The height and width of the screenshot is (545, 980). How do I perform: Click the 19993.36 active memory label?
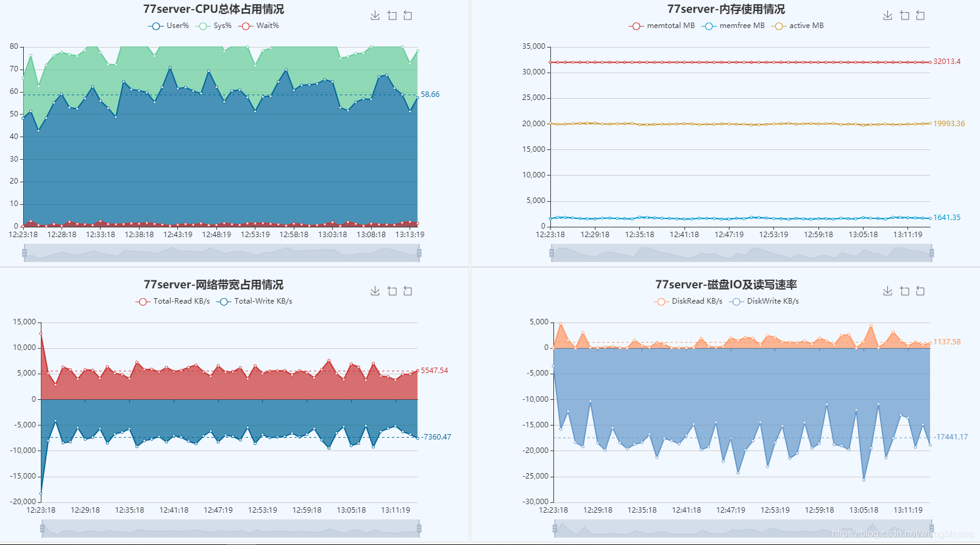click(950, 124)
